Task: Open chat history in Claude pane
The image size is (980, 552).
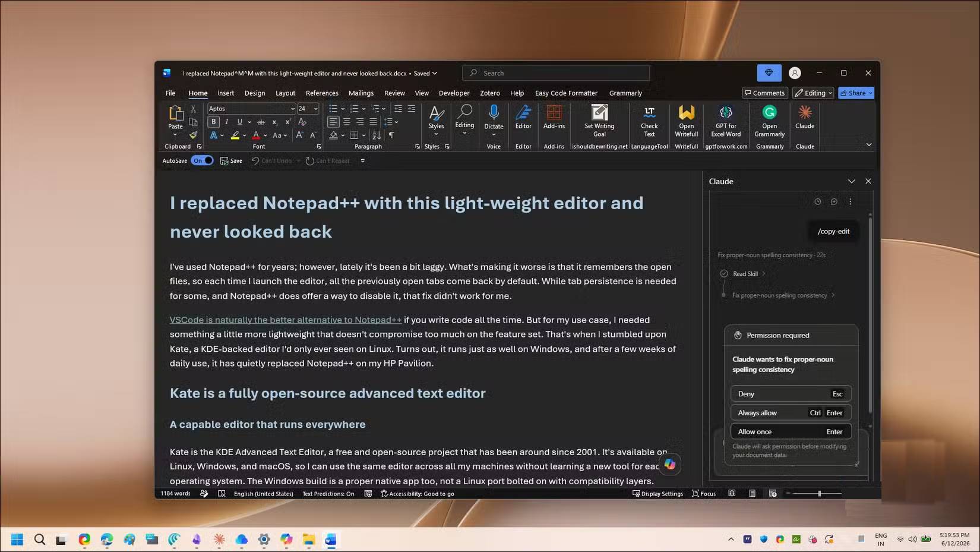Action: click(x=818, y=202)
